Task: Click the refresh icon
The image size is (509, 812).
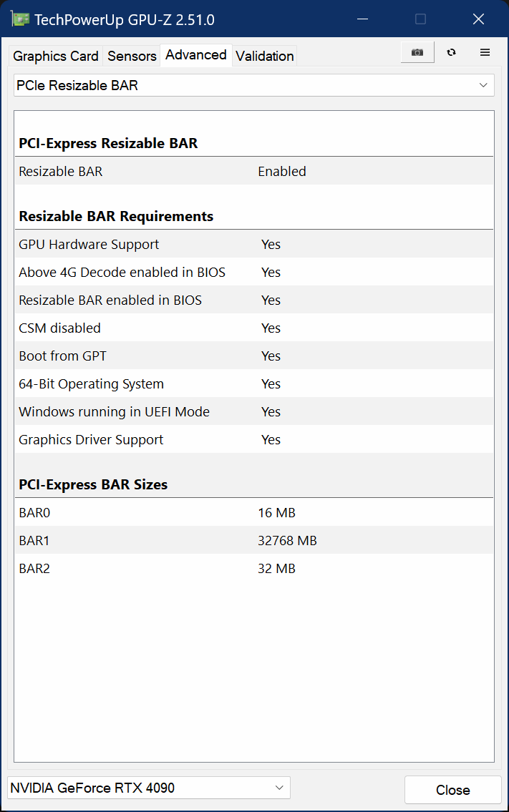Action: click(451, 52)
